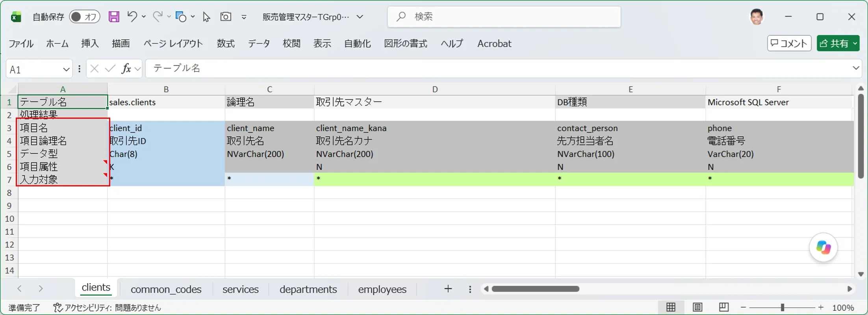Click the insert function fx icon
Viewport: 868px width, 315px height.
click(126, 69)
